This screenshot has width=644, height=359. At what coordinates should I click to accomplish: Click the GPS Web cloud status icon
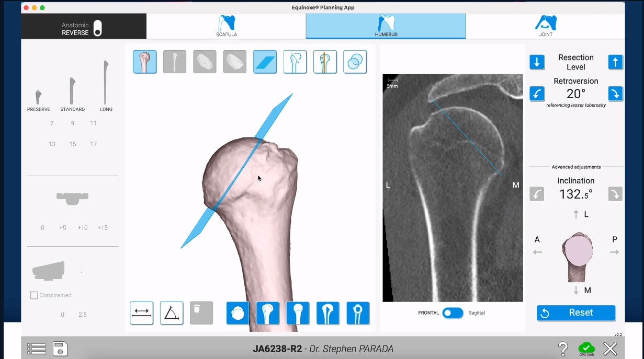(586, 348)
